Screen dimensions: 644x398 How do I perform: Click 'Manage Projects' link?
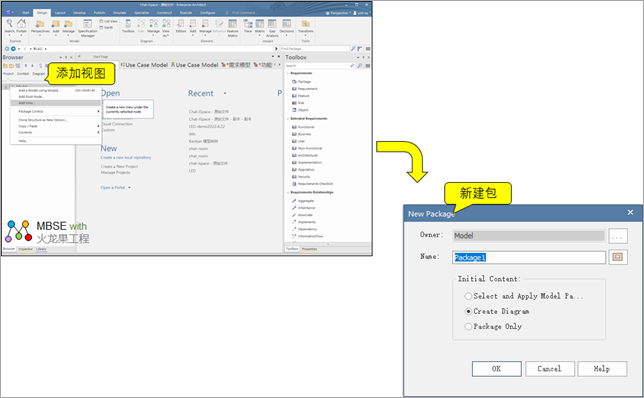(x=115, y=173)
